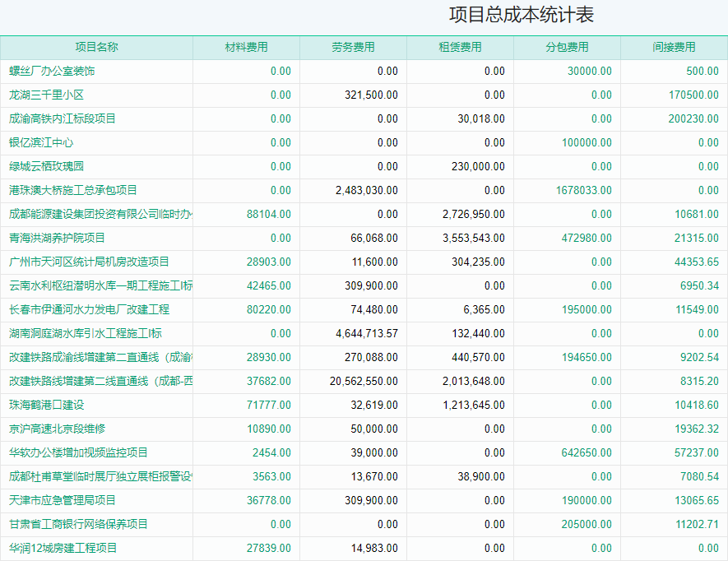Screen dimensions: 728x561
Task: Select indirect cost value 44353.65
Action: (x=697, y=262)
